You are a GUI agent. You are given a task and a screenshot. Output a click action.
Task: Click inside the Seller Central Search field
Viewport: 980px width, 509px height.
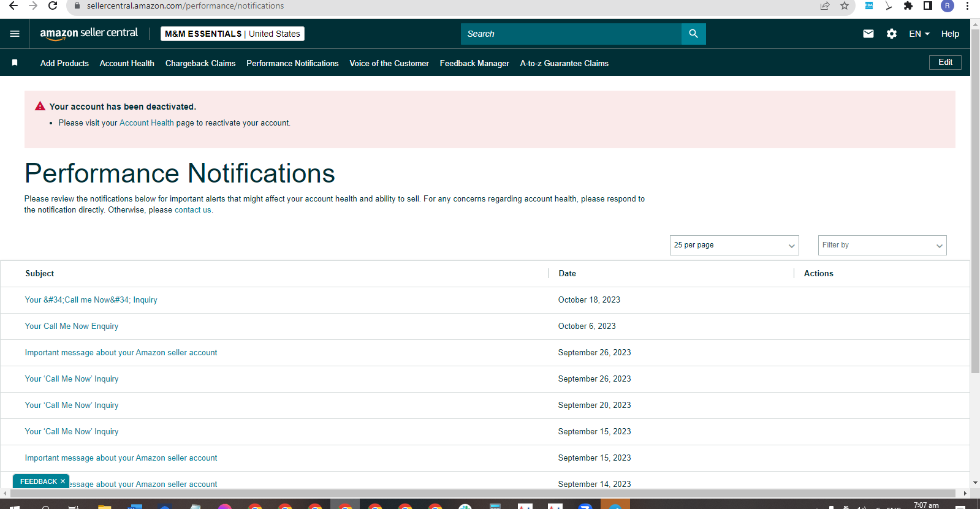[x=571, y=34]
